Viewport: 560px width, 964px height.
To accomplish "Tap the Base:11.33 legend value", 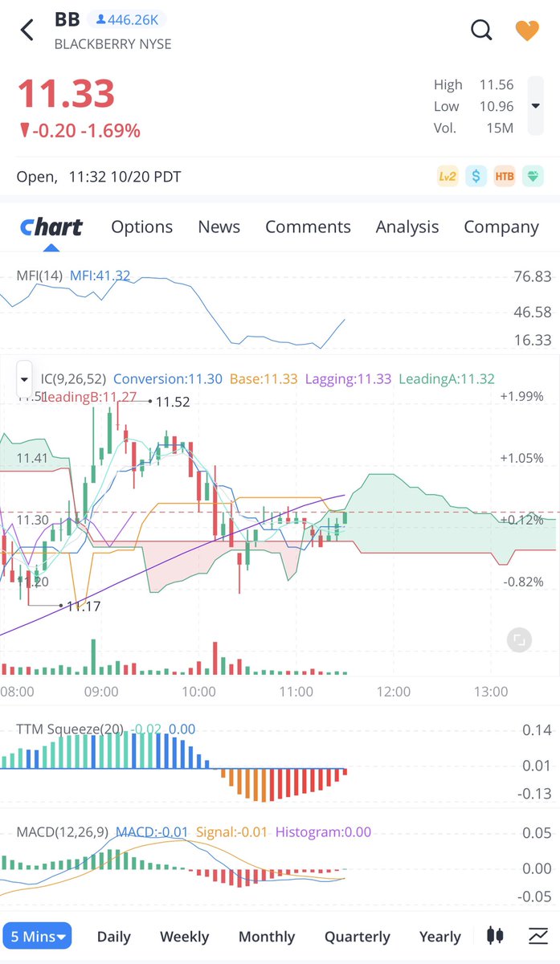I will (264, 379).
